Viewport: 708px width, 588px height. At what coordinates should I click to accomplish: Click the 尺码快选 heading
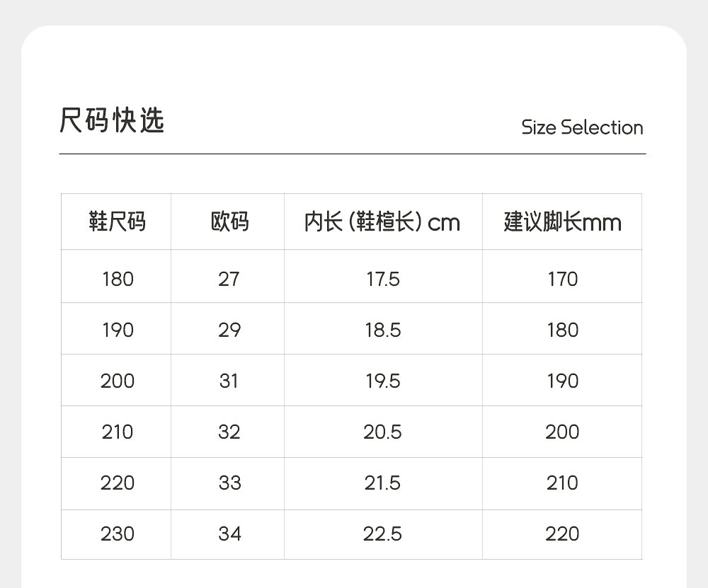pos(112,121)
